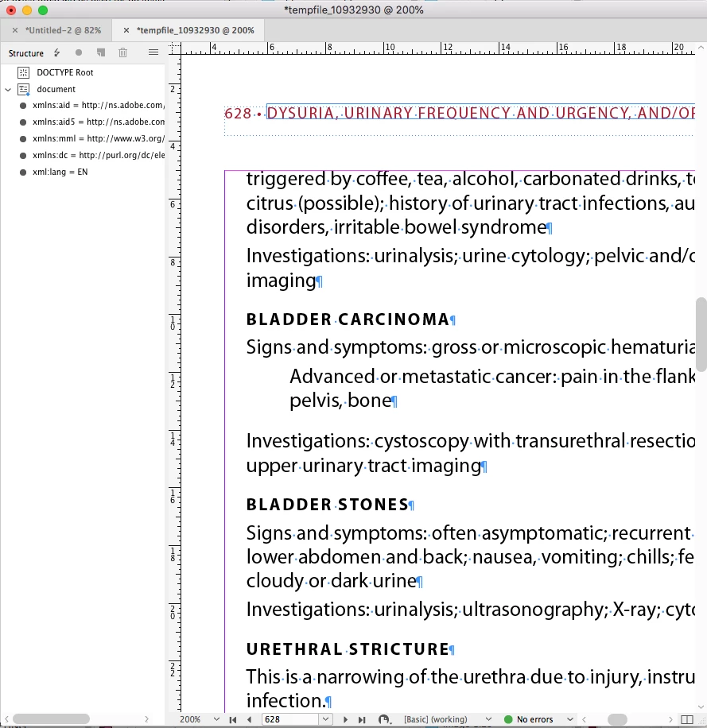Click the Structure pane scroll right arrow
This screenshot has width=707, height=728.
[147, 718]
